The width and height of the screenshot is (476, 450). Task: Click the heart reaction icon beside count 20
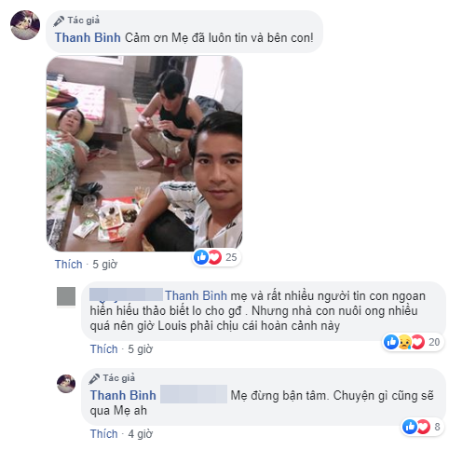pos(418,342)
